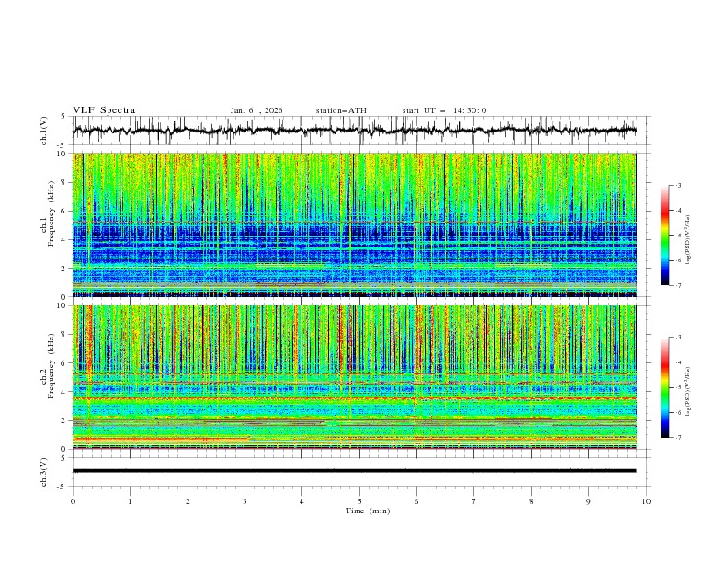The height and width of the screenshot is (563, 728).
Task: Click the log(PSD) label beside ch.2 colorbar
Action: click(688, 391)
